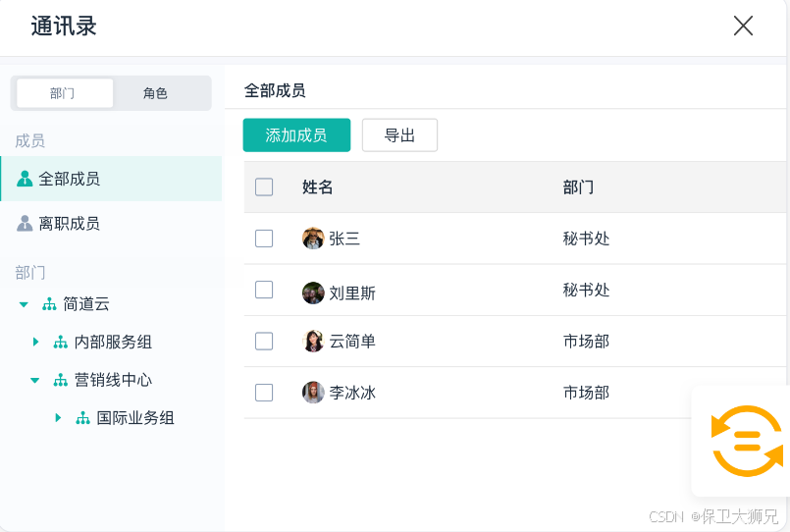The width and height of the screenshot is (790, 532).
Task: Click the 国际业务组 department icon
Action: tap(83, 418)
